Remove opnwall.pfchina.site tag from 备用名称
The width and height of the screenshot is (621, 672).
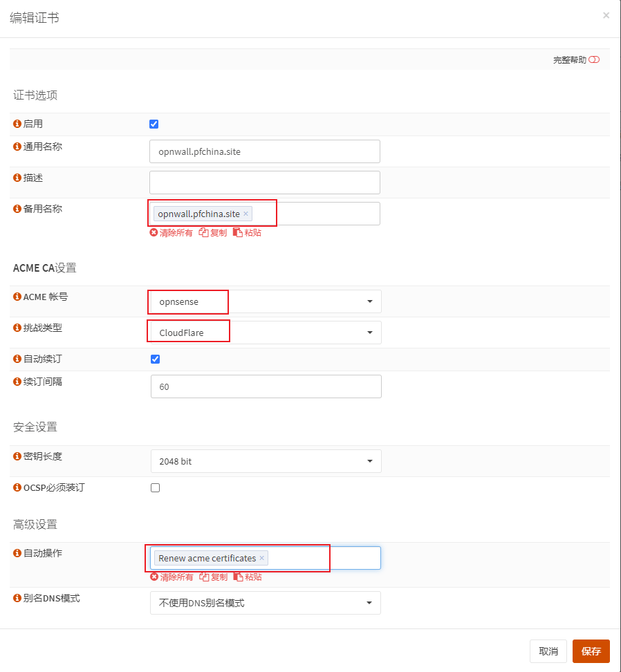click(x=245, y=214)
